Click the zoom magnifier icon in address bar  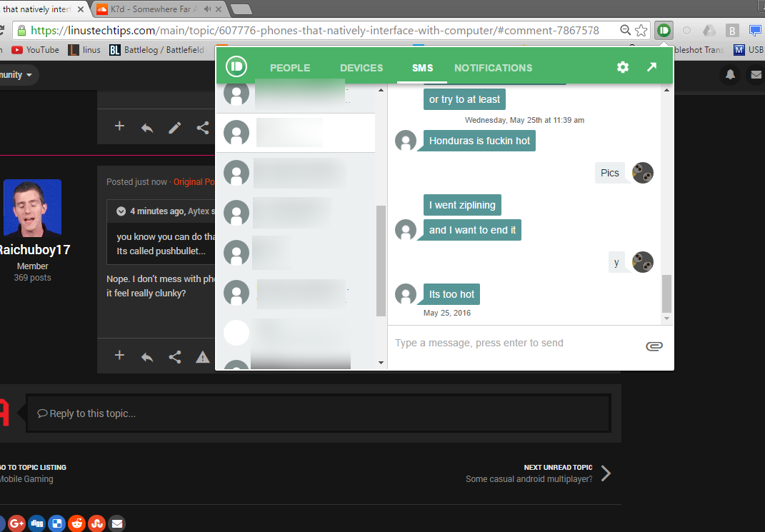625,30
